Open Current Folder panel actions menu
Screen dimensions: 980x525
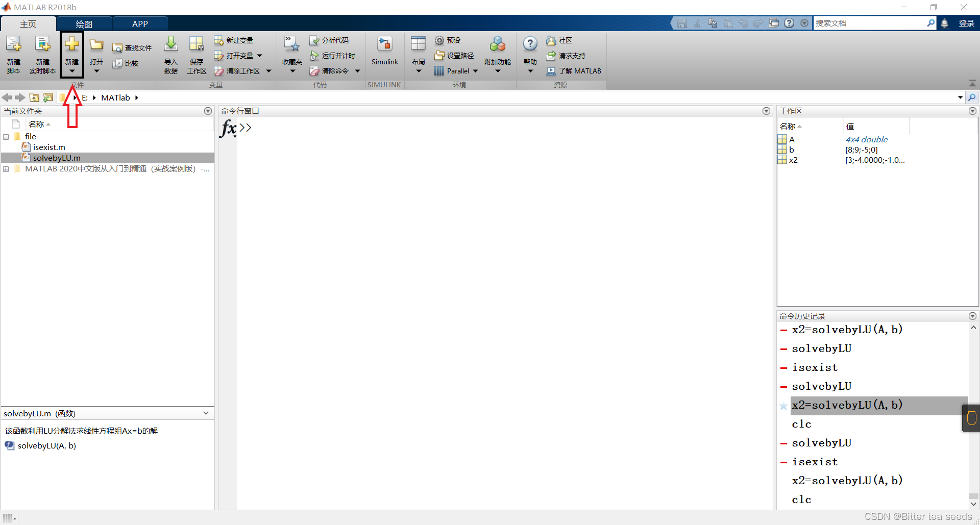[x=208, y=111]
